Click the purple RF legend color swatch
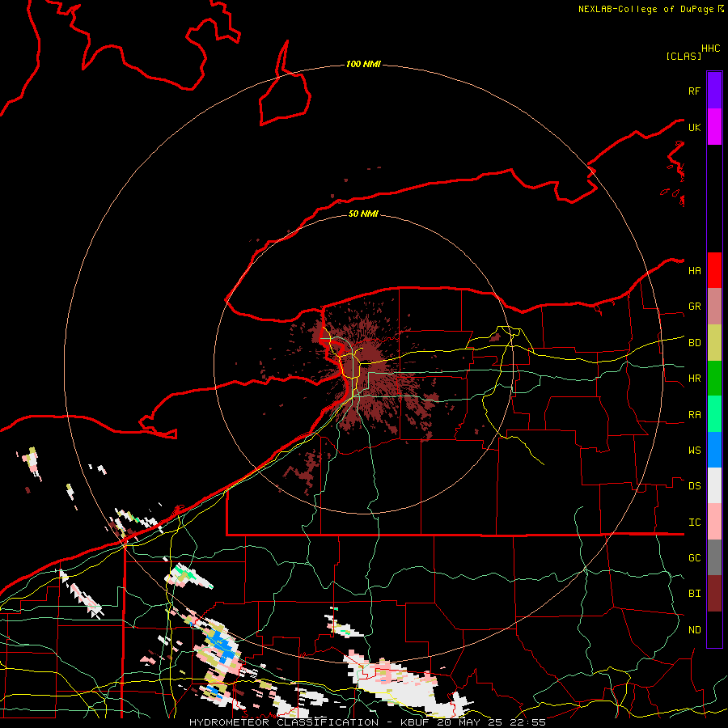The height and width of the screenshot is (728, 728). pos(714,91)
